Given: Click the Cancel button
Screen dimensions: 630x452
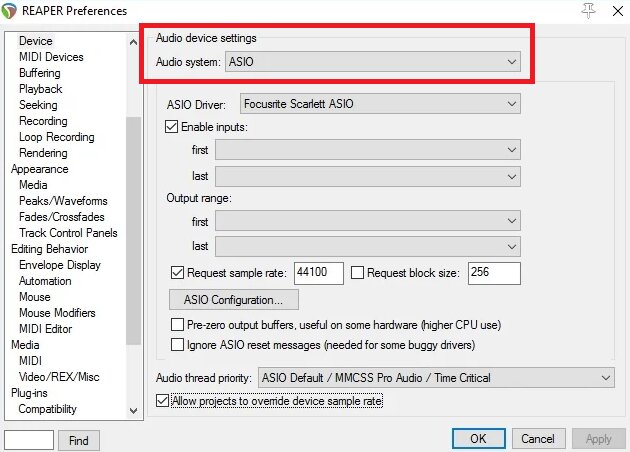Looking at the screenshot, I should [x=538, y=438].
